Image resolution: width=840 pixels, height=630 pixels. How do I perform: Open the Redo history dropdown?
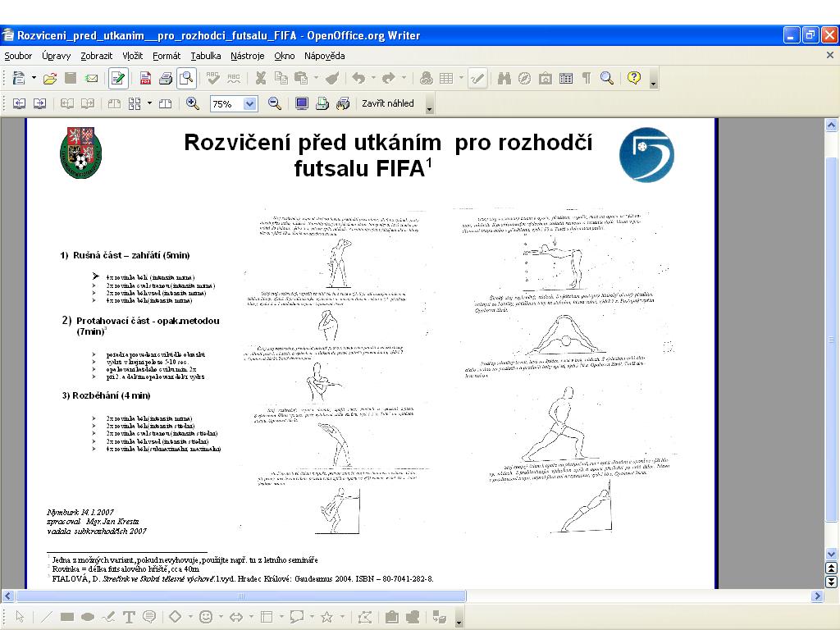(x=404, y=78)
